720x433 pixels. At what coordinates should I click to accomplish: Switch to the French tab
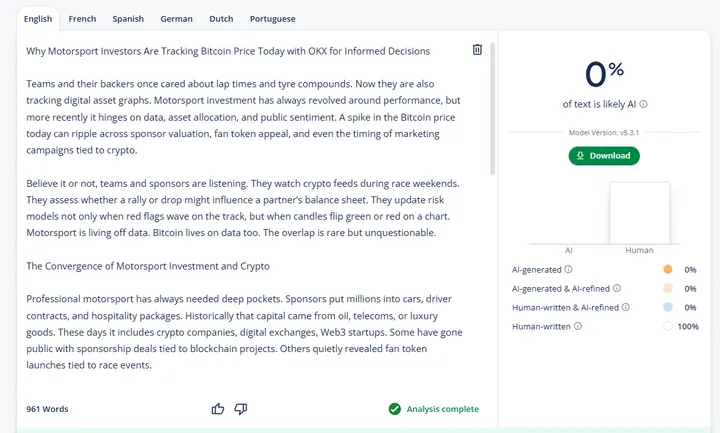(x=82, y=19)
